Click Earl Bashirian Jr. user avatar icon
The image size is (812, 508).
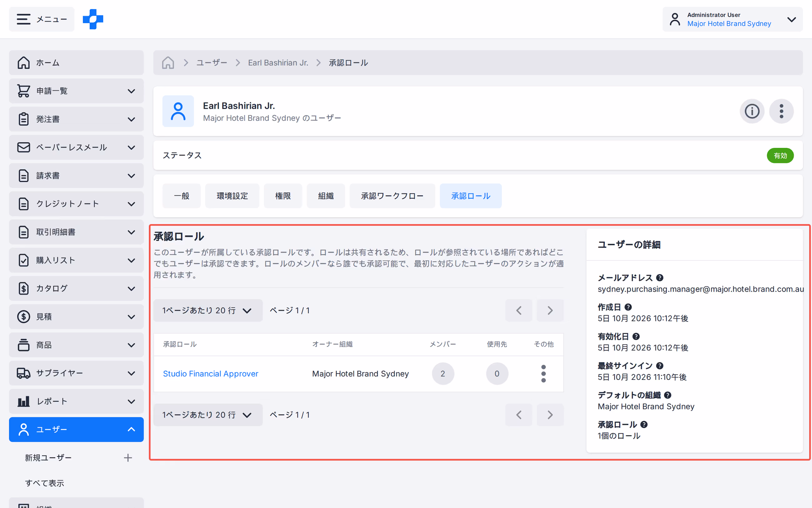tap(178, 111)
